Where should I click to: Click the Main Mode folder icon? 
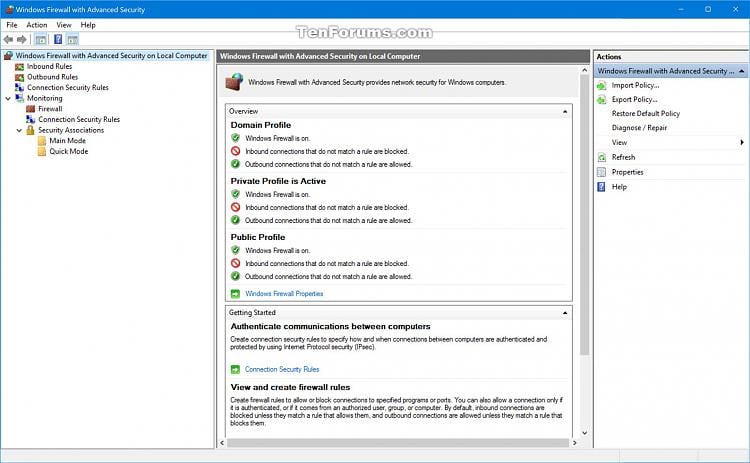point(42,141)
